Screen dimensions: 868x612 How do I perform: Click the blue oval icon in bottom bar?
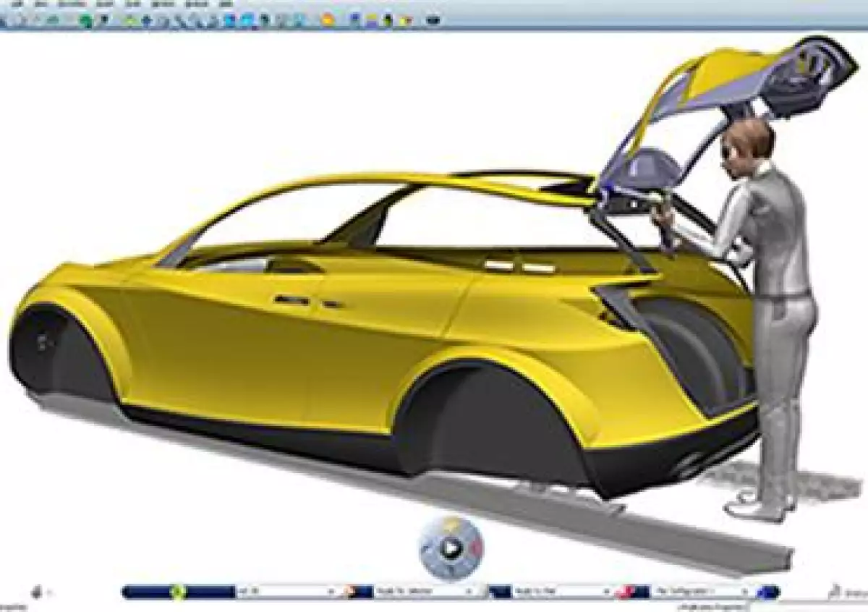768,592
